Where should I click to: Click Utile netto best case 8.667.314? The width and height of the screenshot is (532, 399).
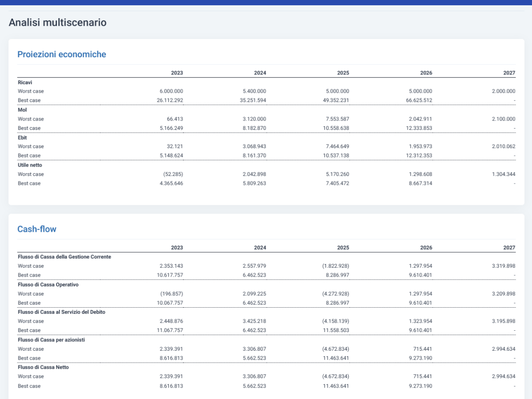click(x=420, y=183)
